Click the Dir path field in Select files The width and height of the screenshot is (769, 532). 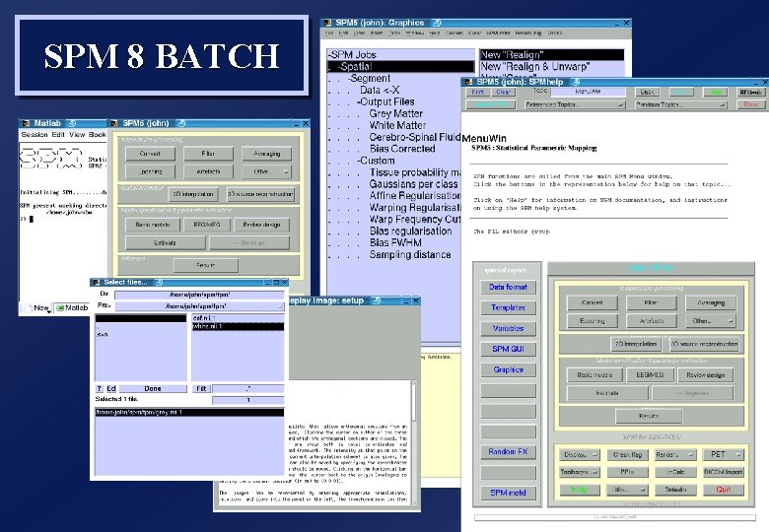point(199,295)
